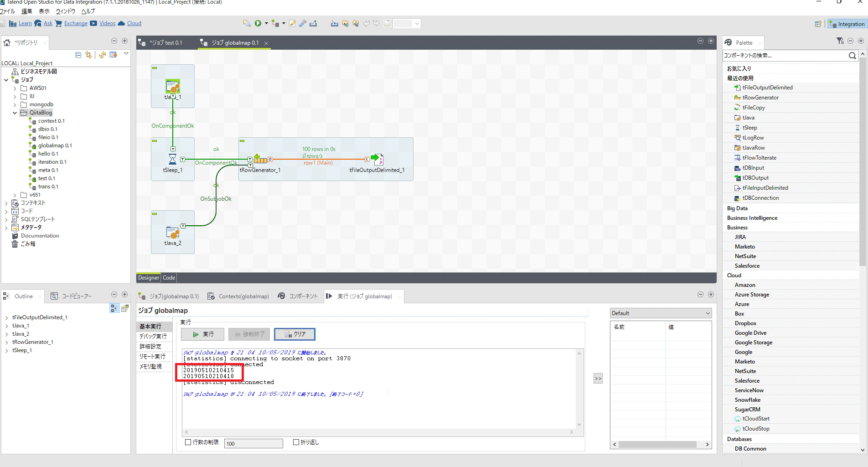Click the 実行 run button
Image resolution: width=868 pixels, height=467 pixels.
[202, 334]
